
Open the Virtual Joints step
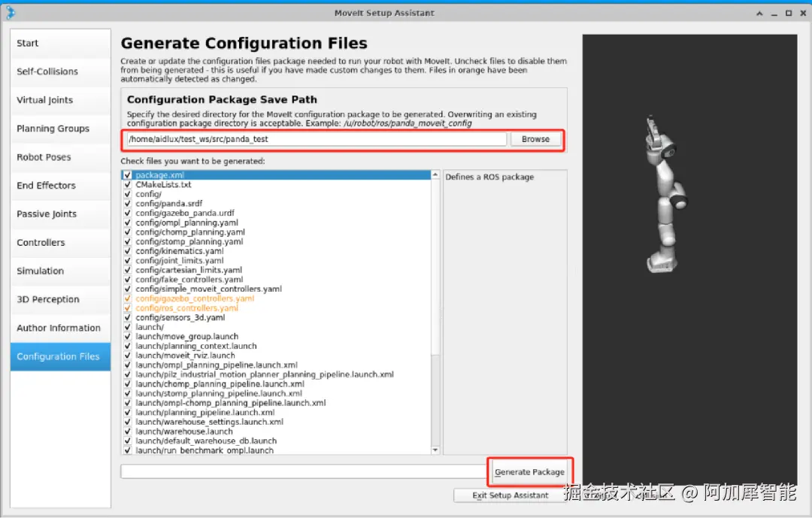click(61, 100)
